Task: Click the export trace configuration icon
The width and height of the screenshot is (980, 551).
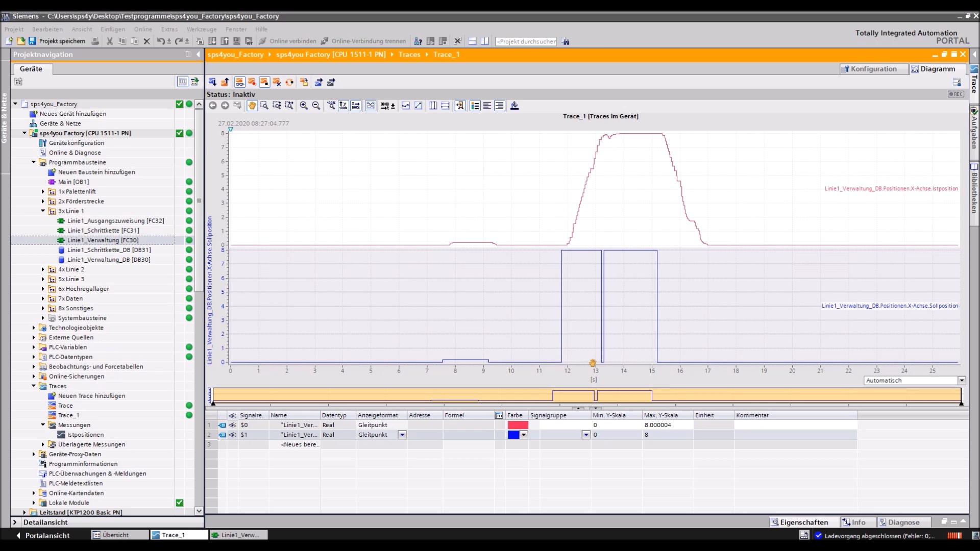Action: click(x=318, y=82)
